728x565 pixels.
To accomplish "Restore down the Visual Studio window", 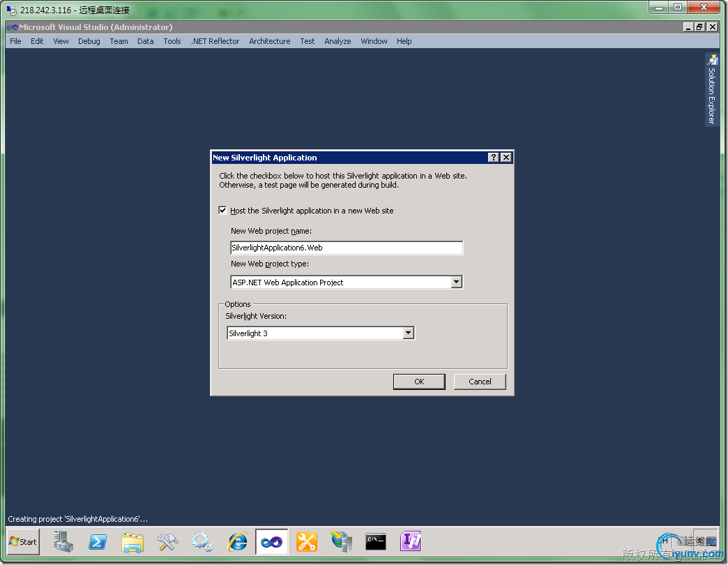I will pyautogui.click(x=699, y=27).
